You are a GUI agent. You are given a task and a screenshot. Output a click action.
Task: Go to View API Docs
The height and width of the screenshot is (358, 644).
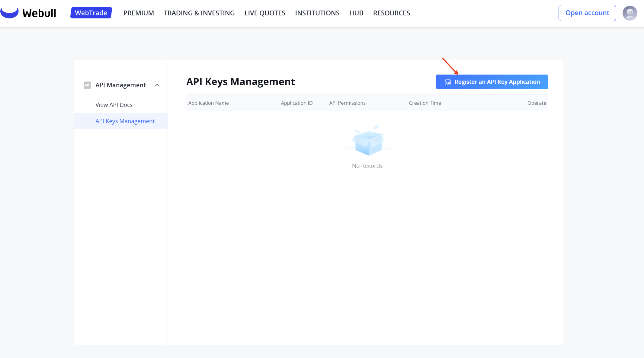tap(114, 105)
